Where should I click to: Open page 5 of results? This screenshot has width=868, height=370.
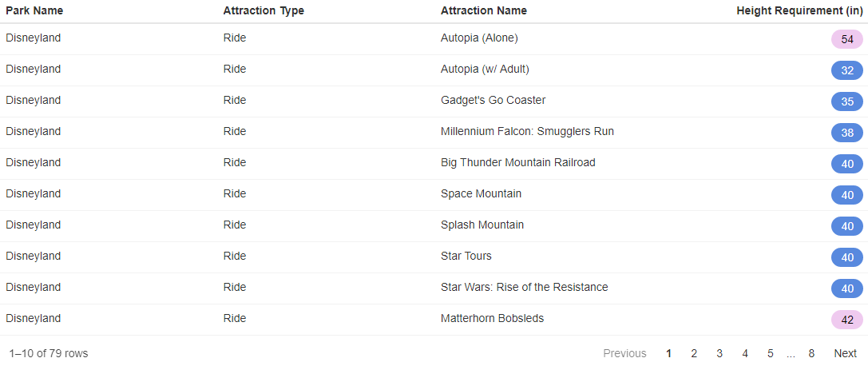pos(771,353)
